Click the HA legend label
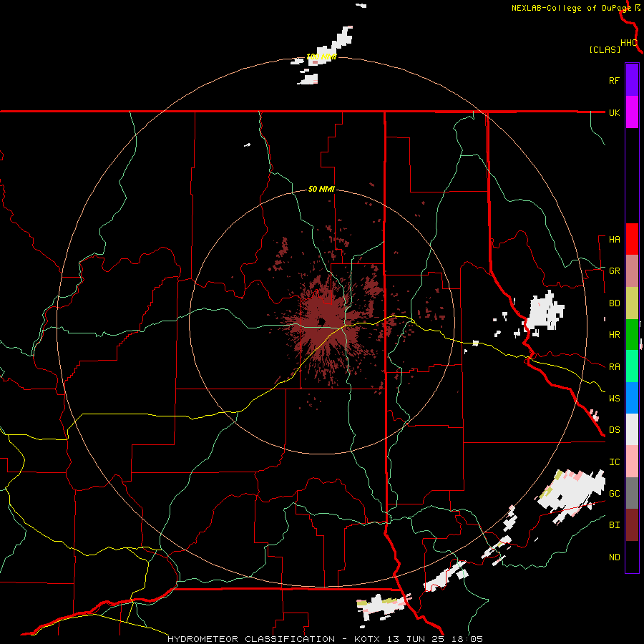Viewport: 644px width, 644px height. (614, 240)
